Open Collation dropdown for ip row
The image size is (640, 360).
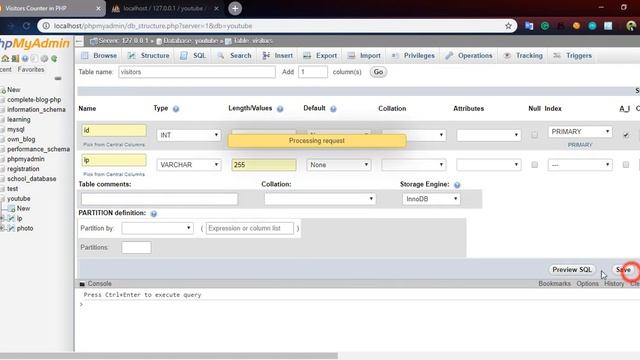413,165
